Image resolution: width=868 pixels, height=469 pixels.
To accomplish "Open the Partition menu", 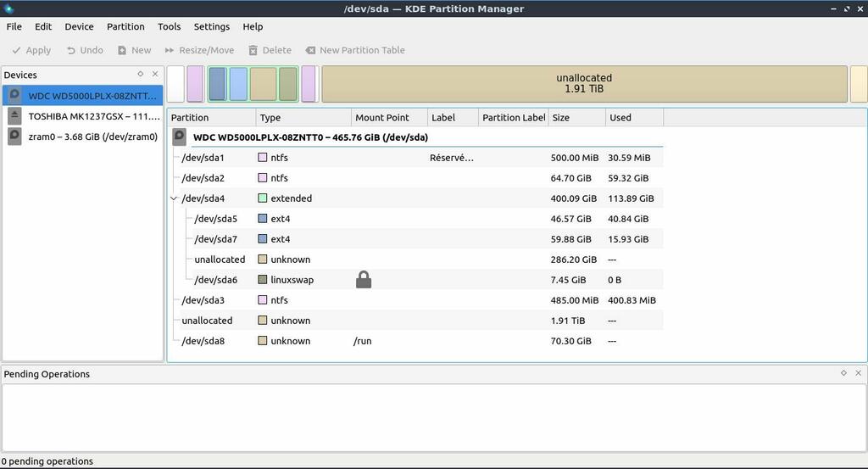I will click(125, 26).
